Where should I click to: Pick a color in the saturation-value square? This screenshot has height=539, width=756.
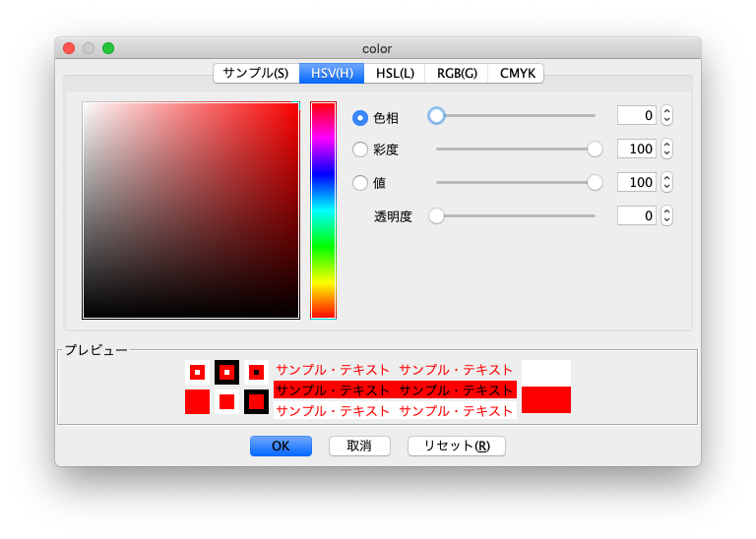(191, 210)
